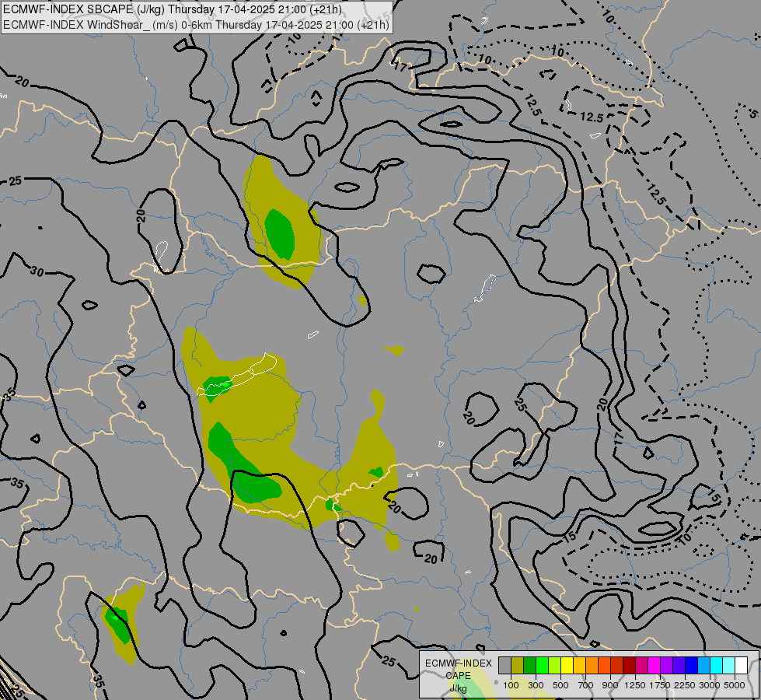Select the white legend swatch at 5000
Image resolution: width=761 pixels, height=700 pixels.
[741, 666]
